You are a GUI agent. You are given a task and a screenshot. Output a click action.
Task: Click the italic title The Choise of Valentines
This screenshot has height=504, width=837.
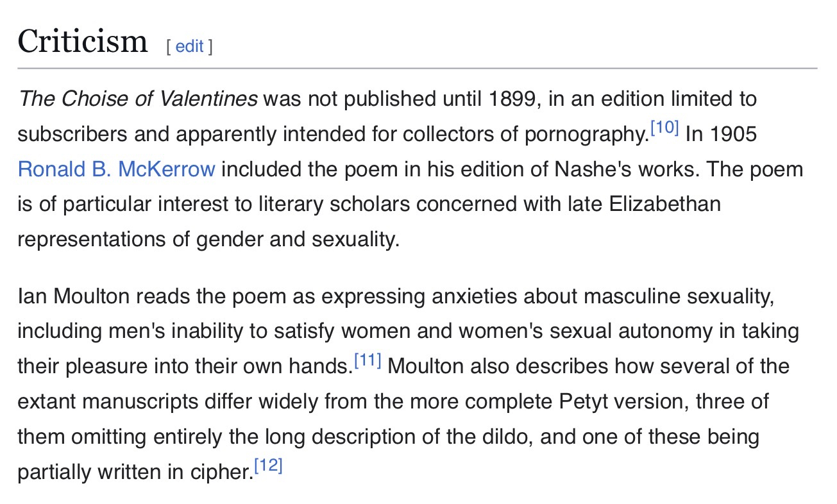[x=138, y=99]
